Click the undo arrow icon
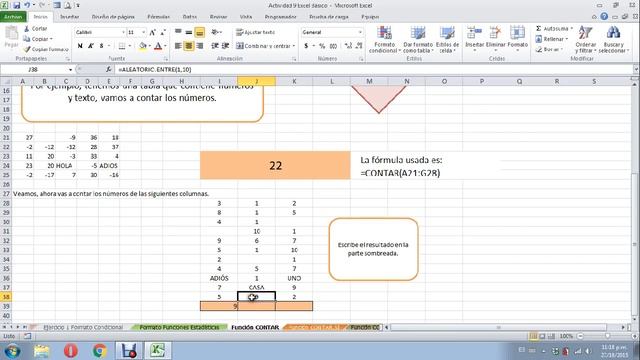640x360 pixels. pyautogui.click(x=27, y=5)
